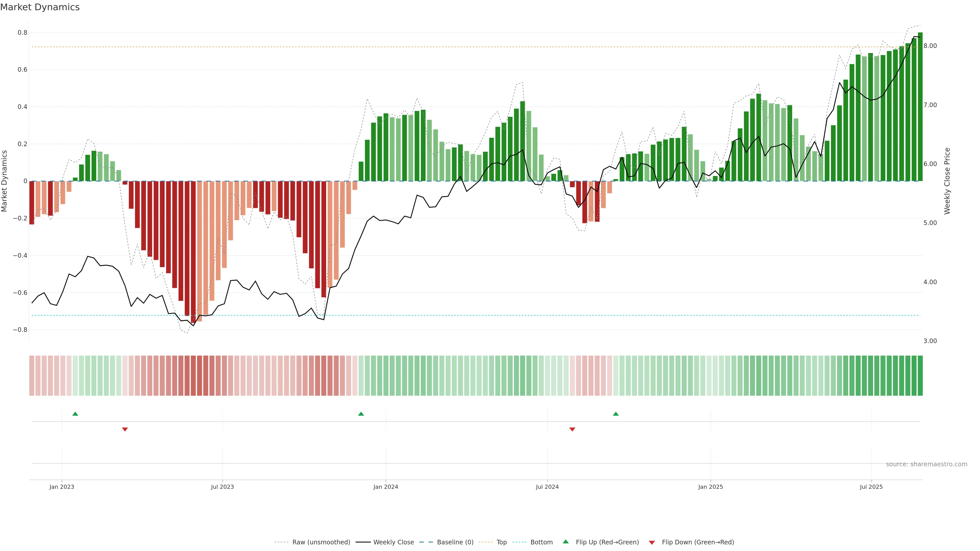Click the green flip-up marker near Jan 2024

pos(361,414)
